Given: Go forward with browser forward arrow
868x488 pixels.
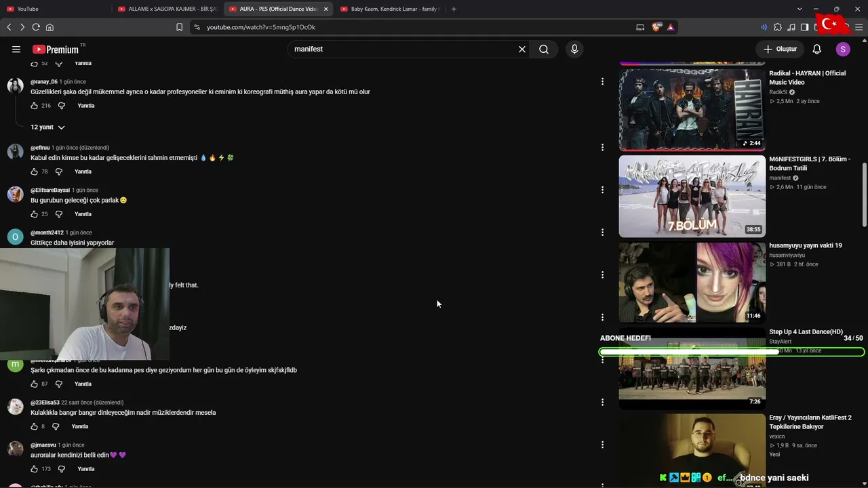Looking at the screenshot, I should pos(22,27).
